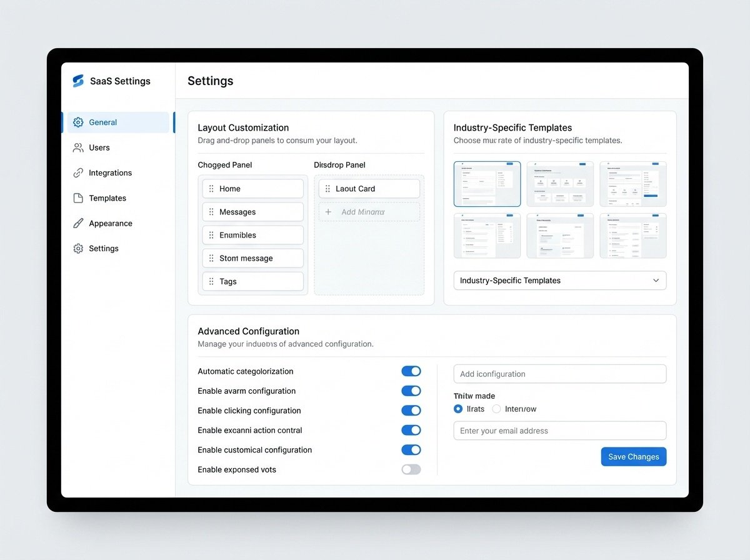Viewport: 750px width, 560px height.
Task: Turn on the Enable exponsed vots toggle
Action: click(x=411, y=469)
